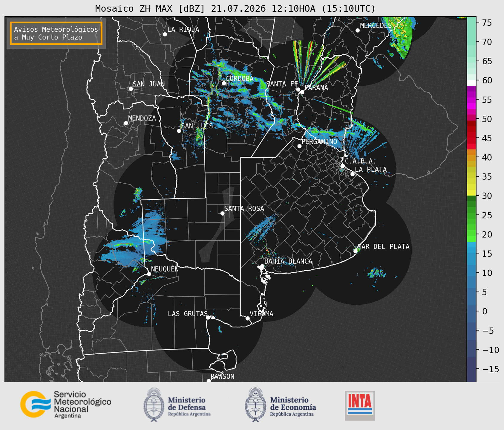Click the San Luis city marker dot
This screenshot has width=504, height=430.
click(x=179, y=131)
